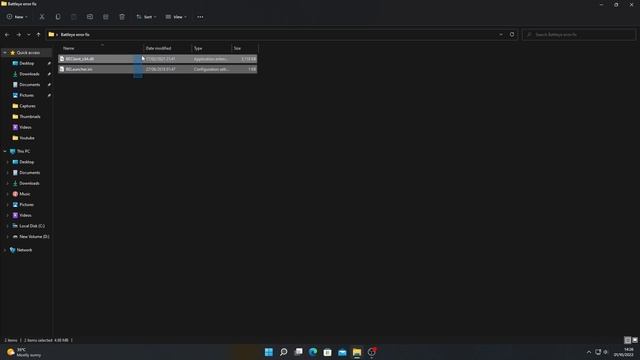Open the View dropdown menu

[176, 17]
